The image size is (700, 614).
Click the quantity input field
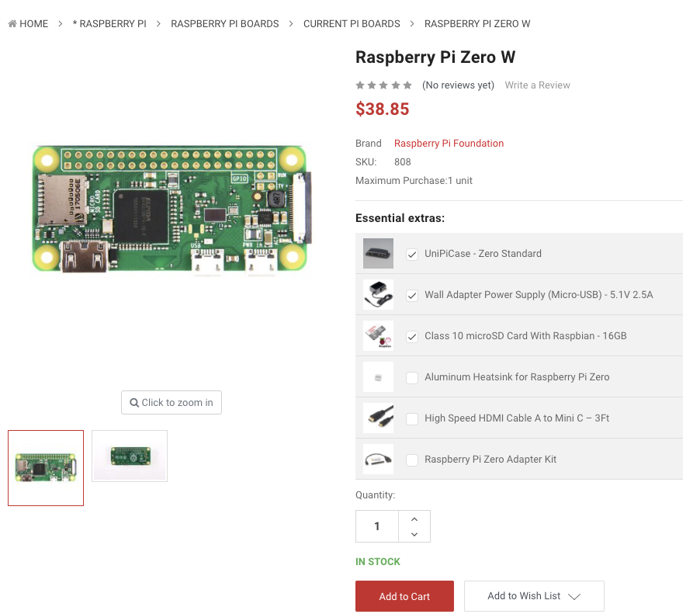coord(377,526)
